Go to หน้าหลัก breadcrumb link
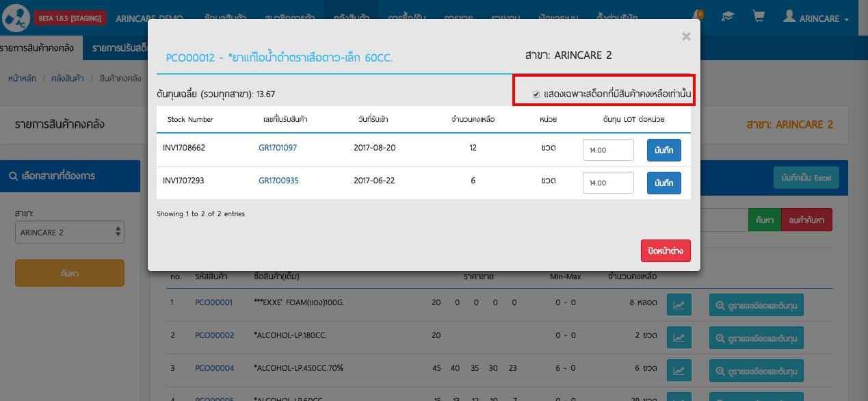The image size is (868, 401). click(x=23, y=79)
